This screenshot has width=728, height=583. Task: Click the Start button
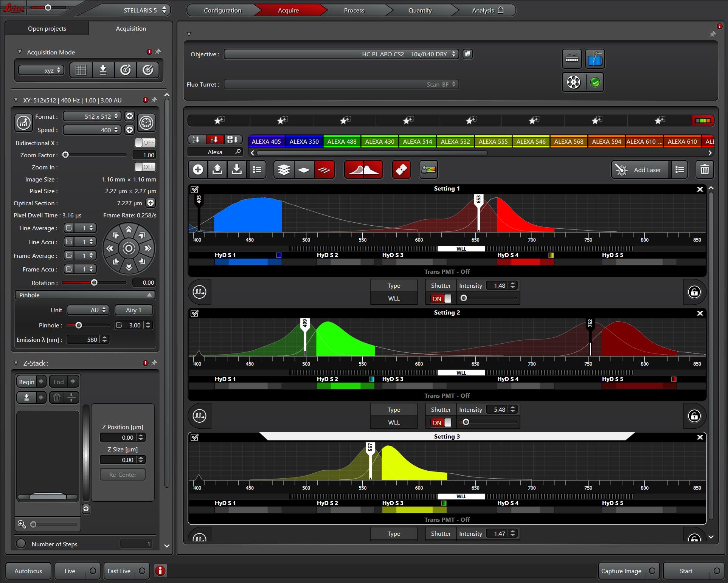(x=693, y=571)
